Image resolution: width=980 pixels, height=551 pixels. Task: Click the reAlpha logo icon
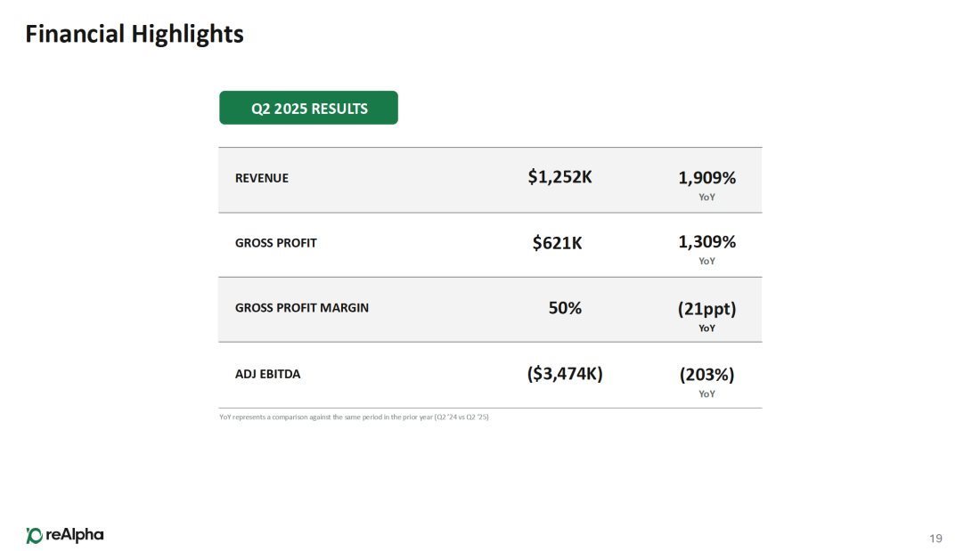[34, 535]
